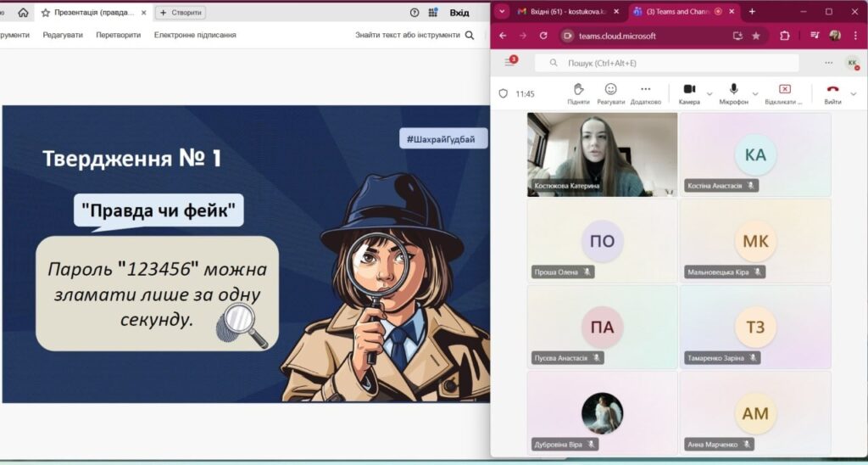Open Teams navigation menu with notification badge
This screenshot has width=868, height=465.
point(509,63)
